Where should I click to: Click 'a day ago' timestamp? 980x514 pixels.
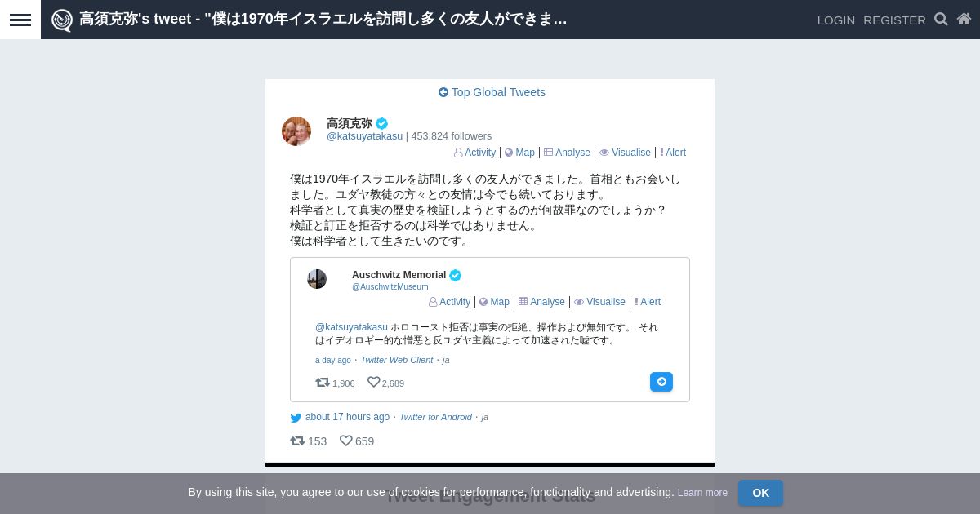click(x=333, y=360)
